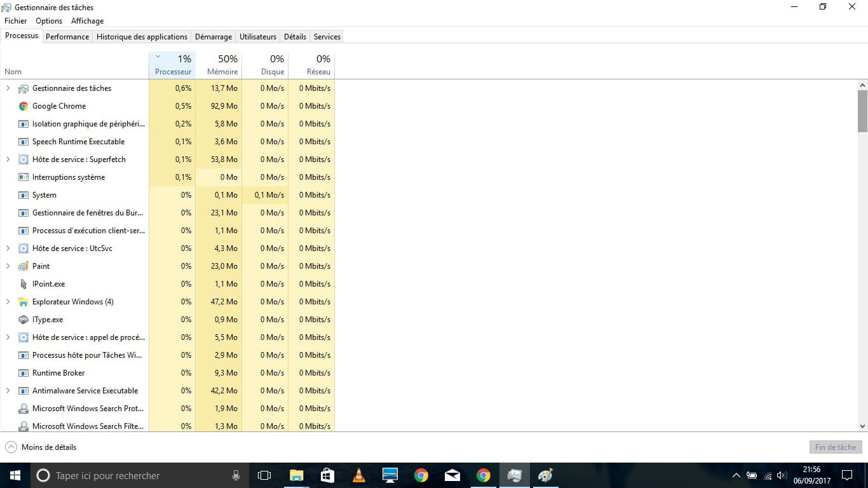Click the Fin de tâche button
The height and width of the screenshot is (488, 868).
[x=836, y=447]
